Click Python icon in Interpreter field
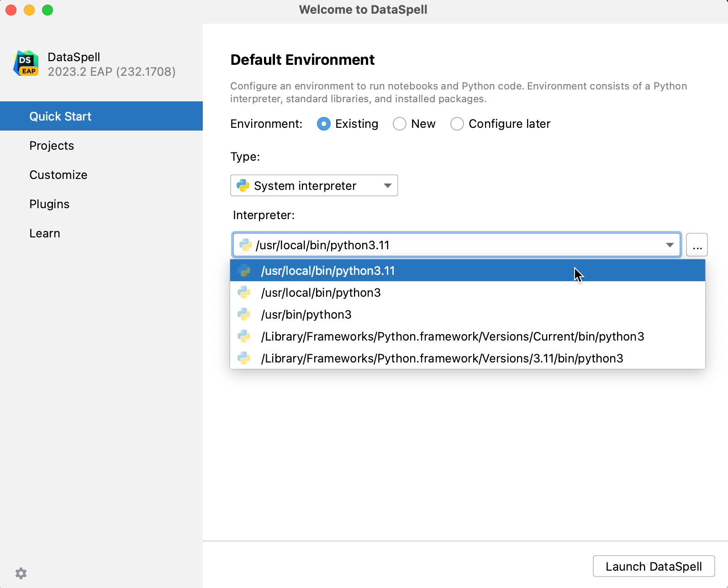Screen dimensions: 728x588 [x=246, y=245]
